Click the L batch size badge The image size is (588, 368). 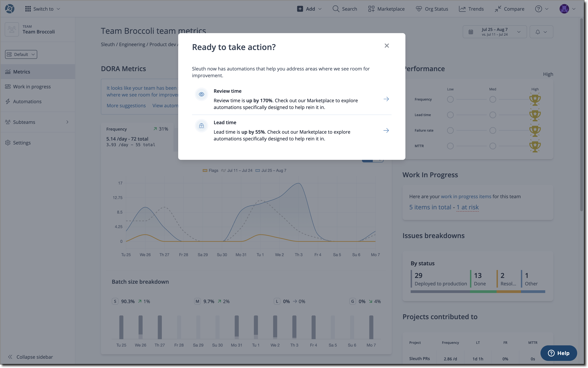[x=277, y=301]
